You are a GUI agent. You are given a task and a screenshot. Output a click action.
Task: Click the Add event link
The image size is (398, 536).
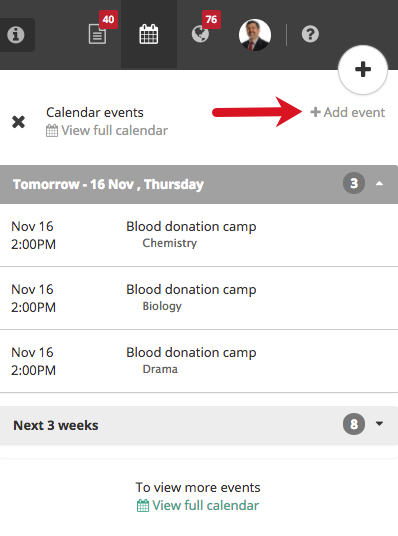(347, 112)
